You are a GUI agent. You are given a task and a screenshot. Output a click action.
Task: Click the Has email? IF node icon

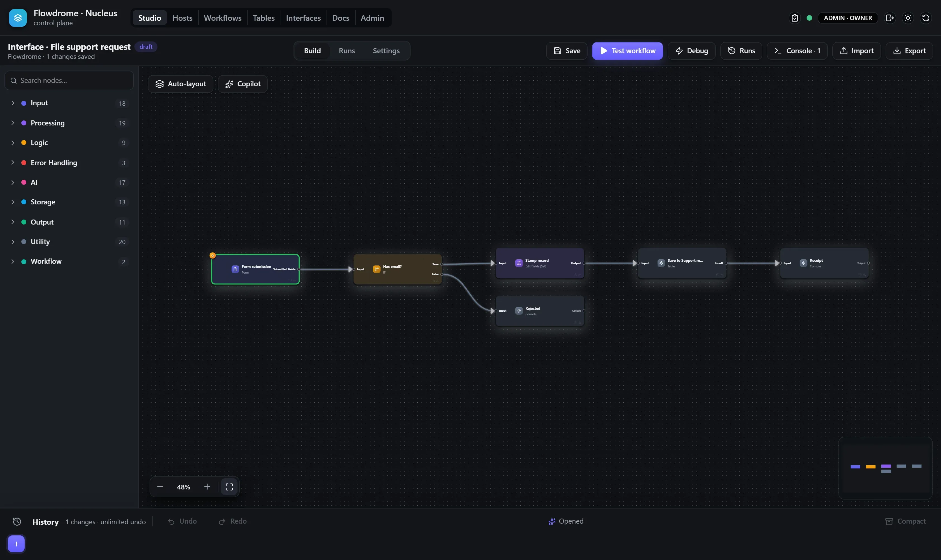click(x=377, y=269)
